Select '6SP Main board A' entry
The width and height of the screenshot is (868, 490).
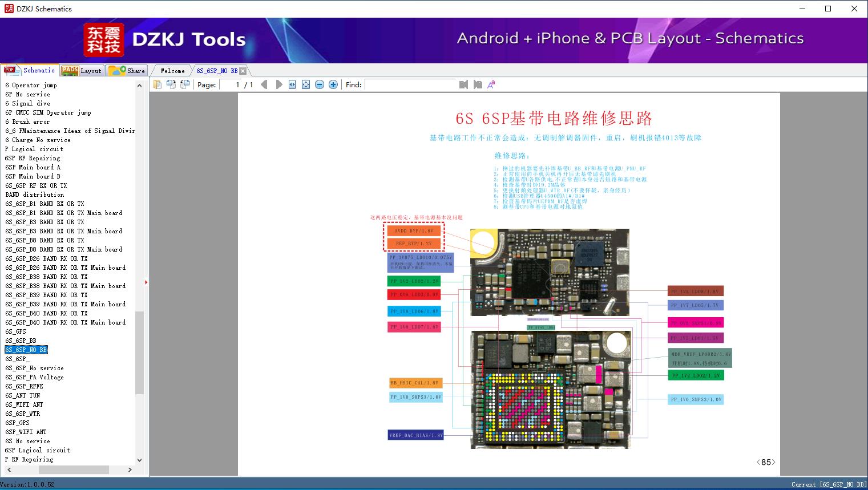[33, 167]
